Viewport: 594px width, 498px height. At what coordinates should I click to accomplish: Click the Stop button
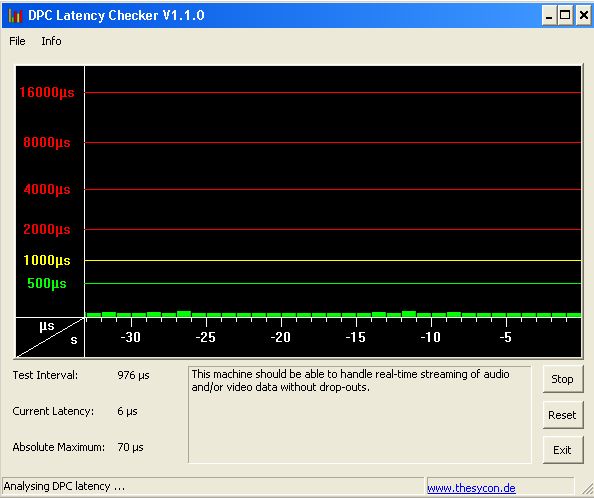pyautogui.click(x=563, y=379)
